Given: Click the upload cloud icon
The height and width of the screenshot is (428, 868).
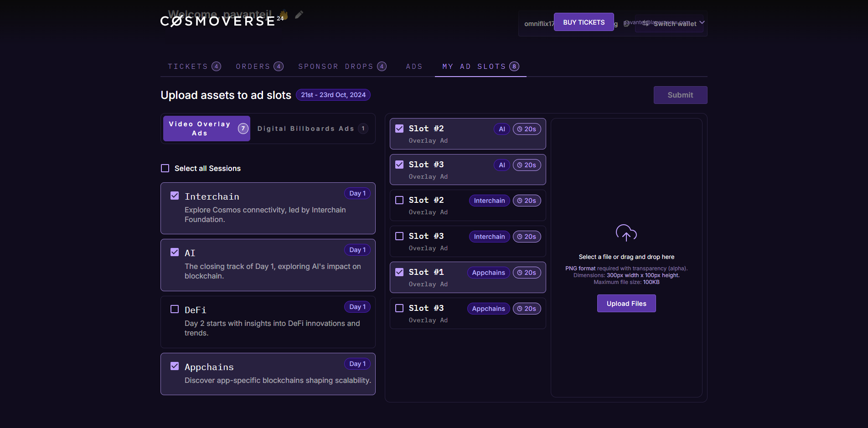Looking at the screenshot, I should [626, 233].
